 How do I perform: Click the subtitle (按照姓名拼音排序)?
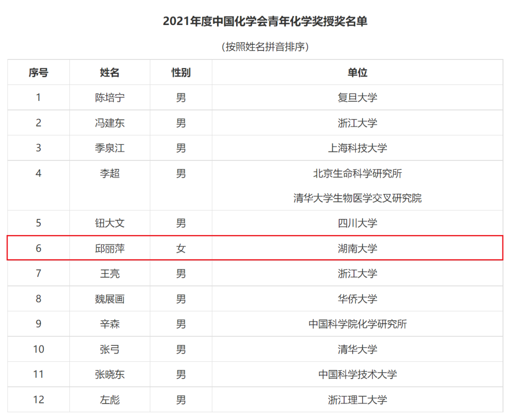(x=265, y=47)
